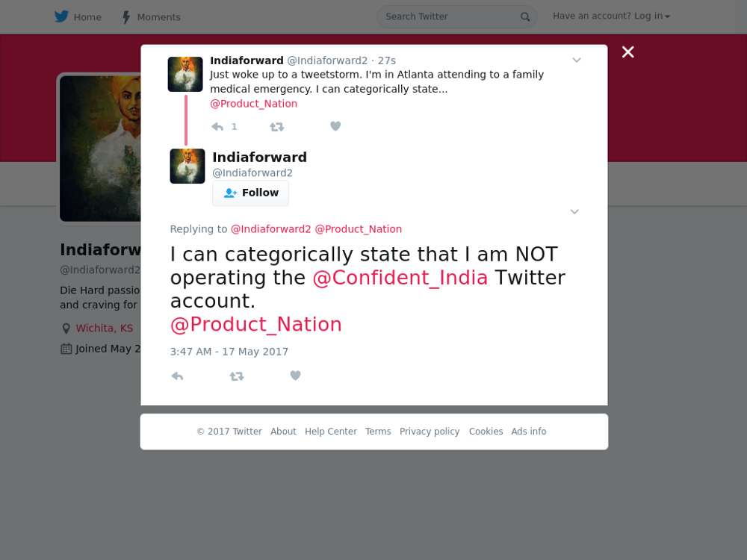Open Moments via the lightning bolt icon
This screenshot has height=560, width=747.
point(126,17)
